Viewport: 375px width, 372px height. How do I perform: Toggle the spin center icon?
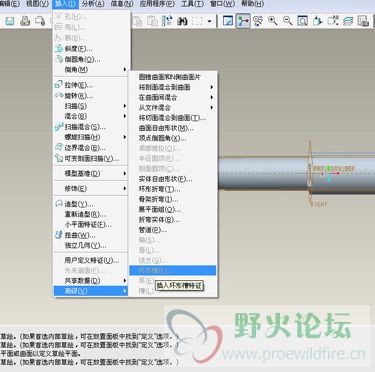[243, 21]
